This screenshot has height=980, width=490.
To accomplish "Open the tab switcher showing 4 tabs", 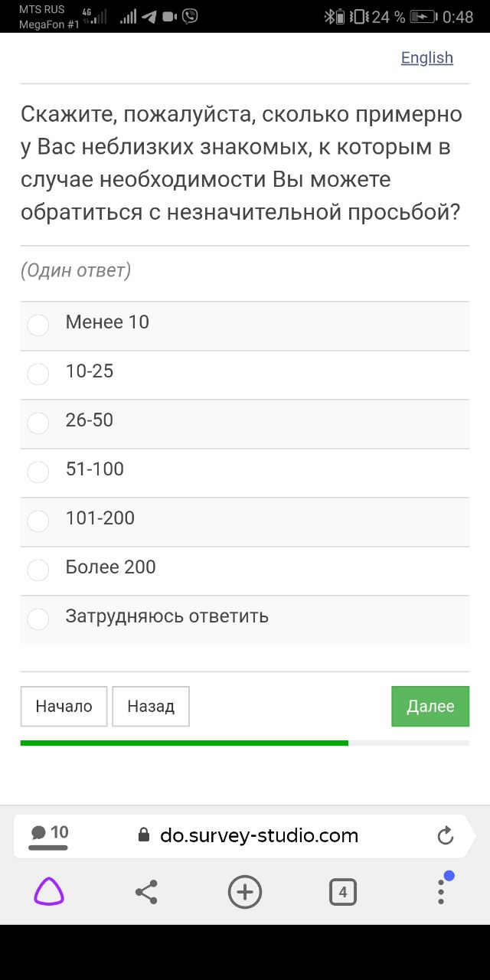I will [342, 892].
